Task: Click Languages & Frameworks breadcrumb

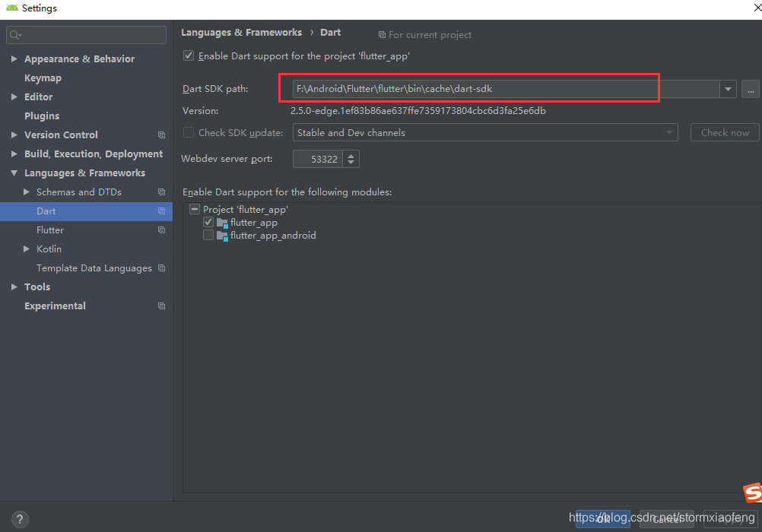Action: (x=242, y=33)
